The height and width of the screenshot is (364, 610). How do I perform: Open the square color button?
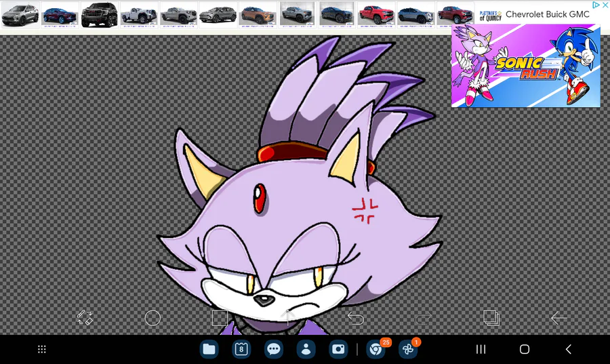(x=220, y=318)
